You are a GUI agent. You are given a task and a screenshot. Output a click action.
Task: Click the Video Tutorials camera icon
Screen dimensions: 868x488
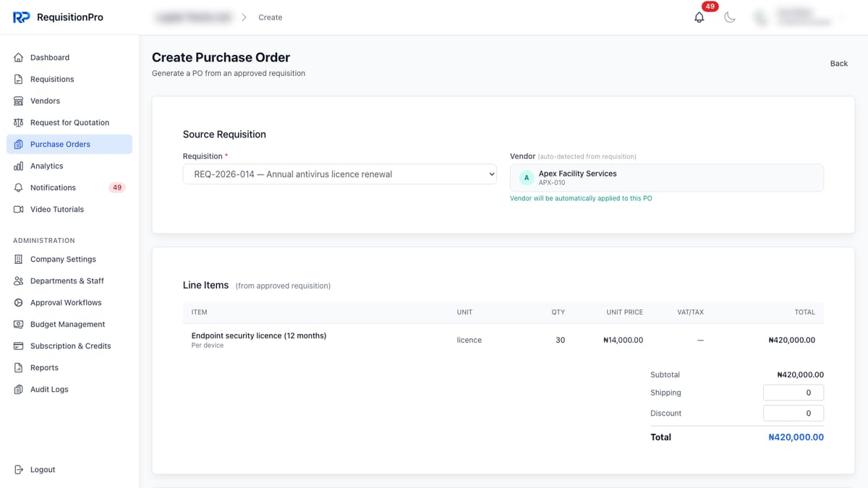coord(19,210)
